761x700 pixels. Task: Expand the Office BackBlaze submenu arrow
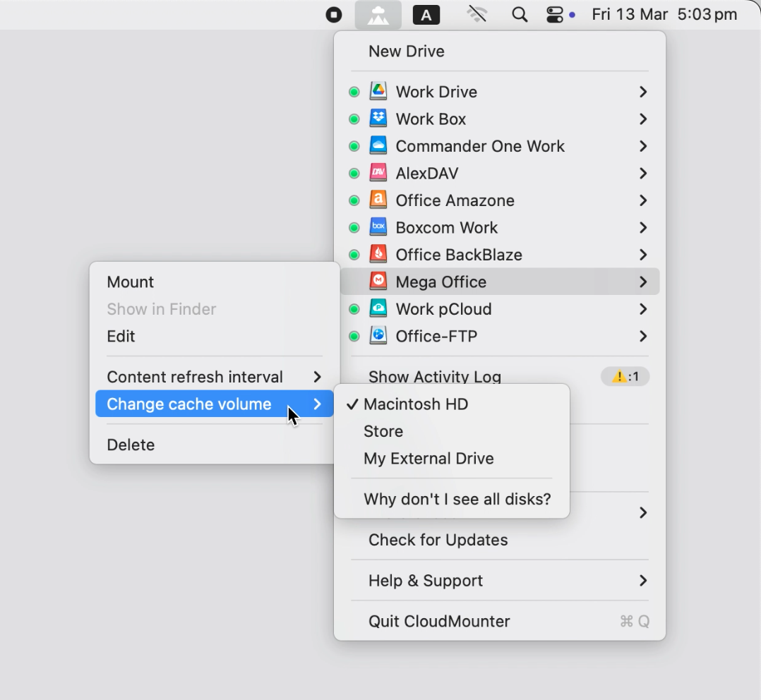click(643, 255)
